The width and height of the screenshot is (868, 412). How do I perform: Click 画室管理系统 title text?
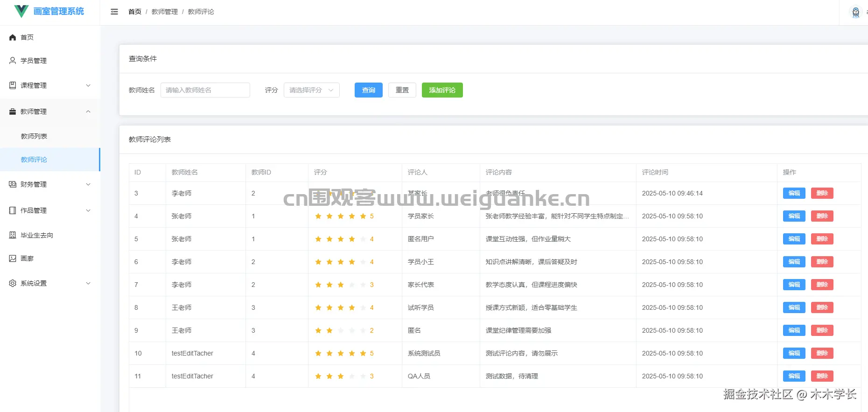tap(59, 11)
